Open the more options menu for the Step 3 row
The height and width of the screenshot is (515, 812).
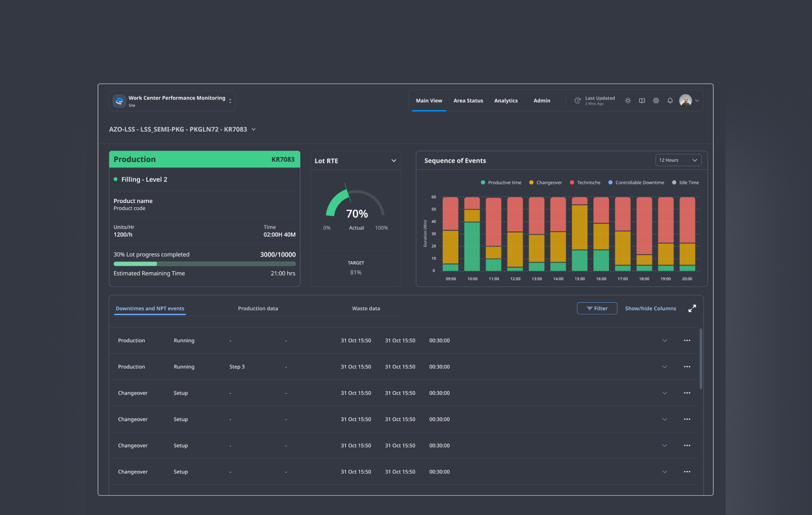click(687, 367)
